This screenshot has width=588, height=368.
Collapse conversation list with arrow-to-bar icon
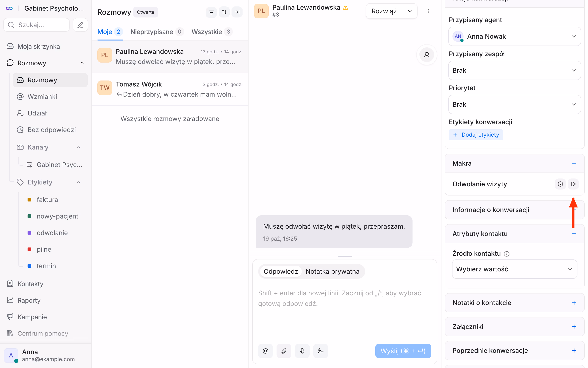tap(237, 12)
